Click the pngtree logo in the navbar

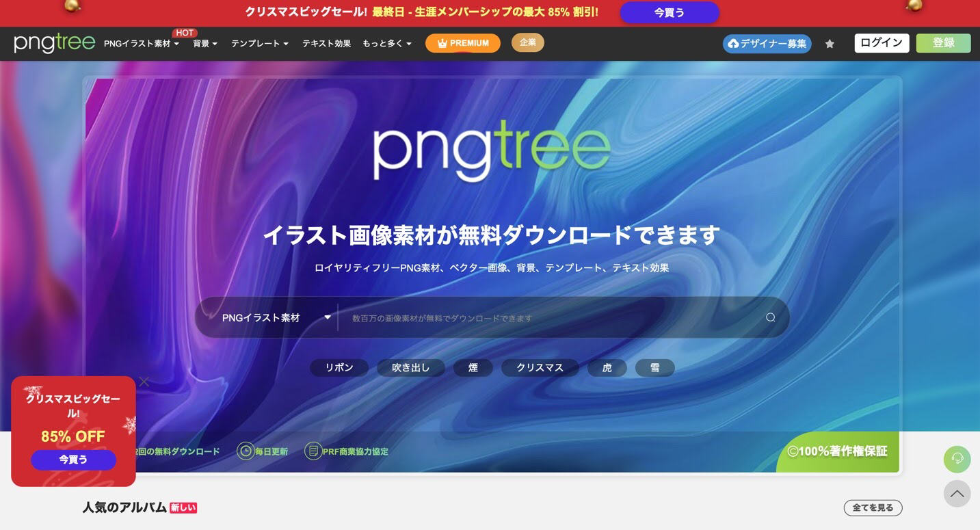[54, 43]
